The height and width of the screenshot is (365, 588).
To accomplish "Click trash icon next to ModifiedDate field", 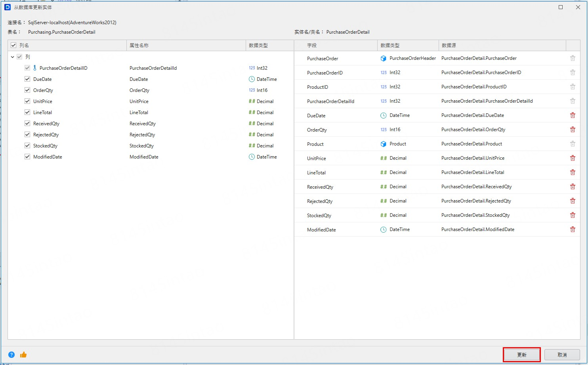I will (x=573, y=229).
